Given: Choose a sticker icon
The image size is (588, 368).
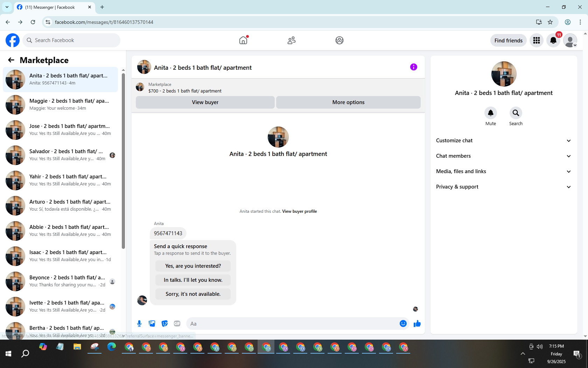Looking at the screenshot, I should tap(164, 323).
